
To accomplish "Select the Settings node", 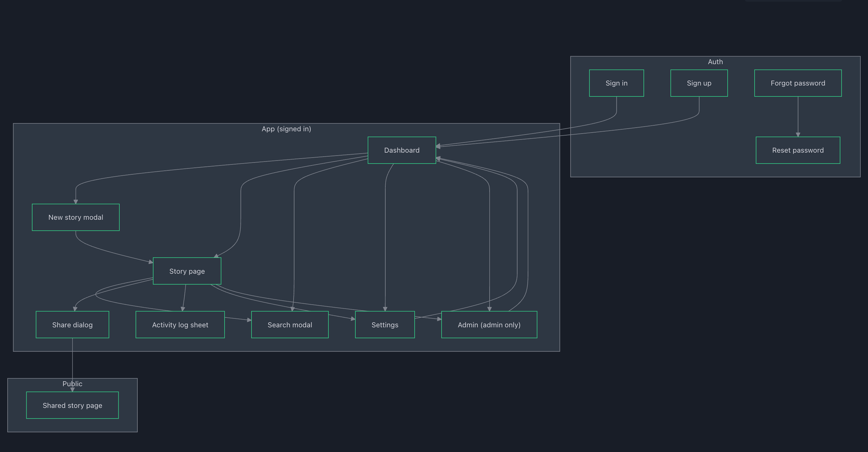I will click(385, 325).
